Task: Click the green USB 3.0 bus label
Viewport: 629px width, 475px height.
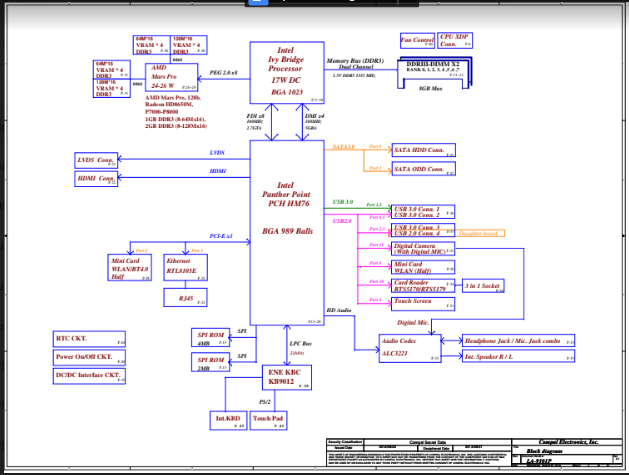Action: point(343,202)
